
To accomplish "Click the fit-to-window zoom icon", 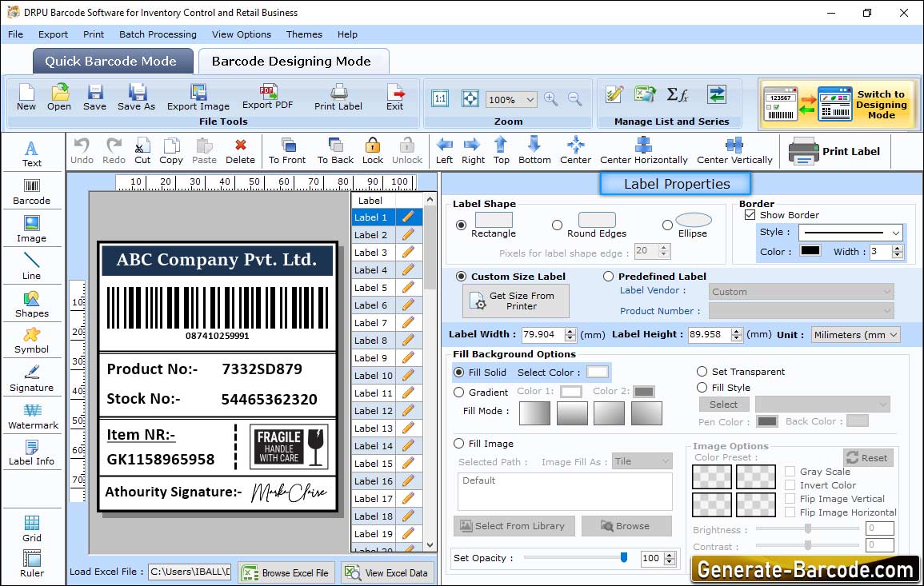I will click(470, 99).
